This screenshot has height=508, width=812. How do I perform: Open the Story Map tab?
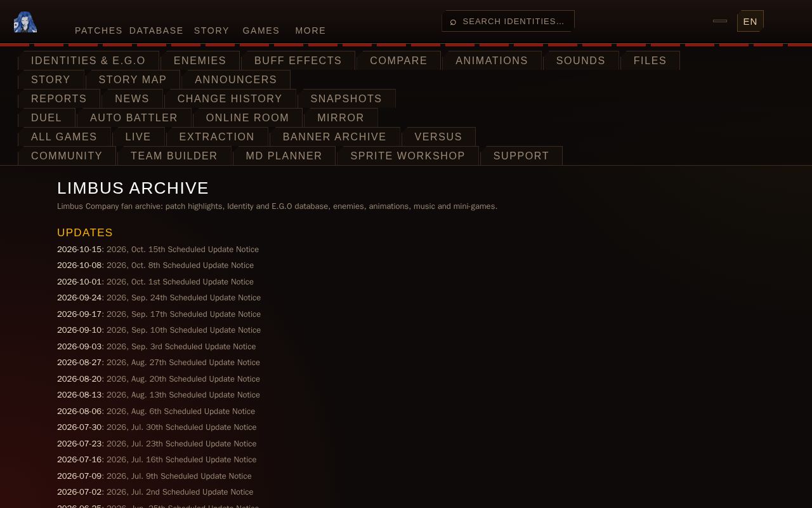coord(133,79)
